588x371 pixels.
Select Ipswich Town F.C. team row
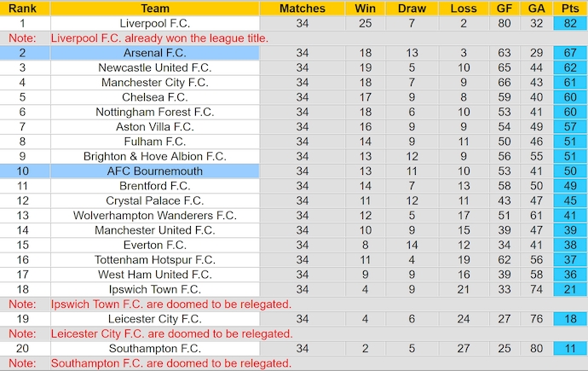pyautogui.click(x=155, y=289)
